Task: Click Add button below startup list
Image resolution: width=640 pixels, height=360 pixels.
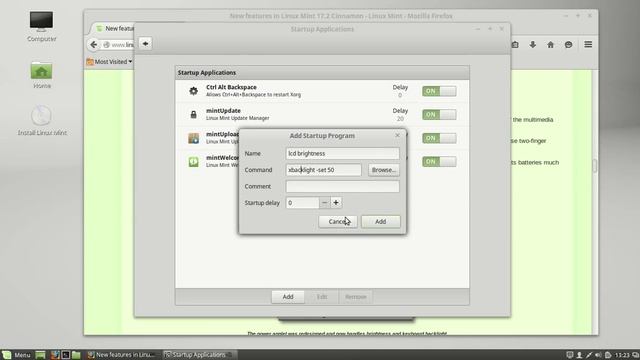Action: click(x=288, y=297)
